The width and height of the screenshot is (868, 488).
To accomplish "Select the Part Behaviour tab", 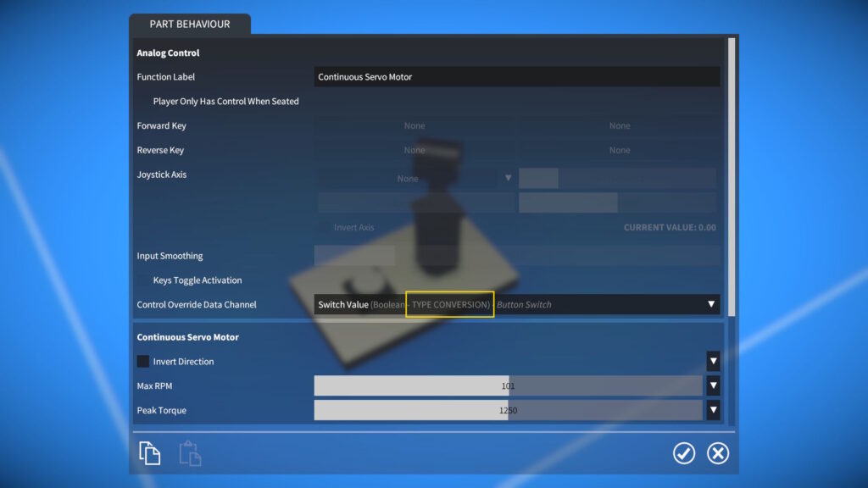I will pos(190,25).
